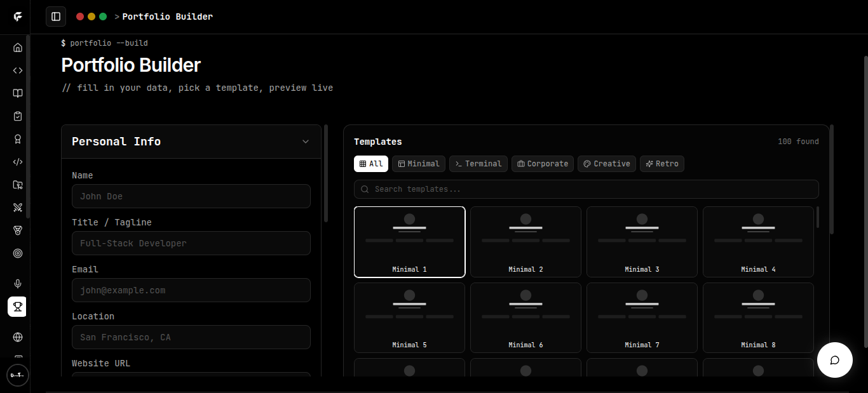Click the Portfolio Builder breadcrumb text

point(168,17)
